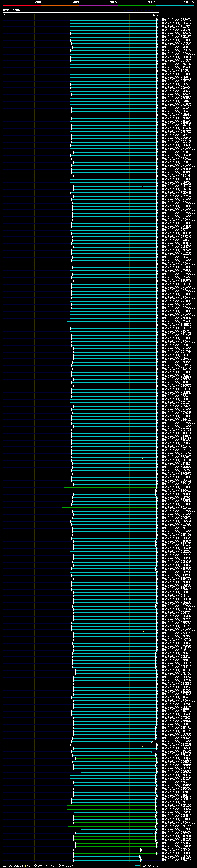Click the UniRef100_A7P8F2 label
Screen dimensions: 197x868
[176, 77]
